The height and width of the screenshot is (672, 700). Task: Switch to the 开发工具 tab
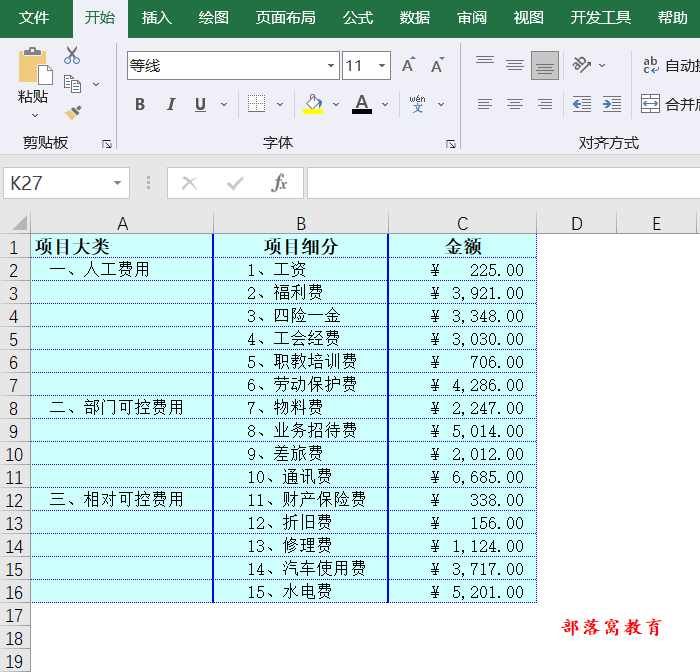tap(600, 18)
